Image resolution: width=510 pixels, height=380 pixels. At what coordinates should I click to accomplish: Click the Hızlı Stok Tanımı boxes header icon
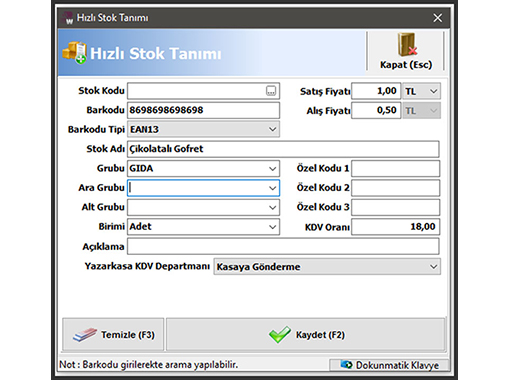coord(74,53)
